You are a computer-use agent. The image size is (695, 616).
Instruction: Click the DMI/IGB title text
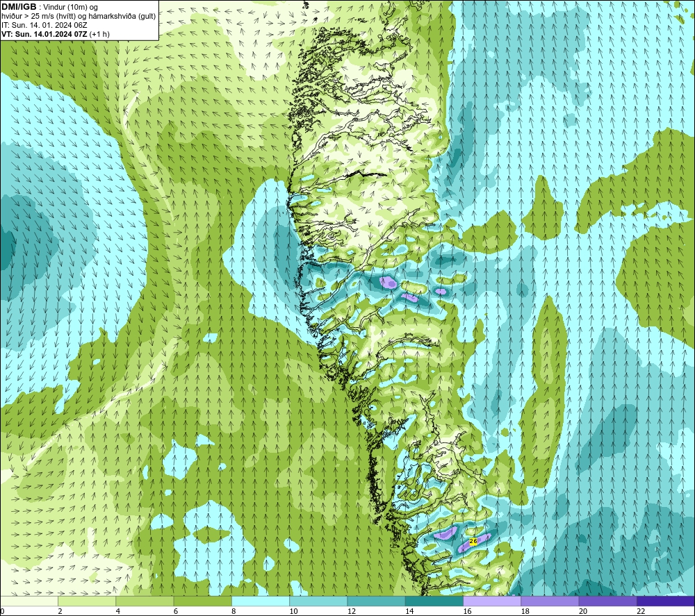(19, 7)
